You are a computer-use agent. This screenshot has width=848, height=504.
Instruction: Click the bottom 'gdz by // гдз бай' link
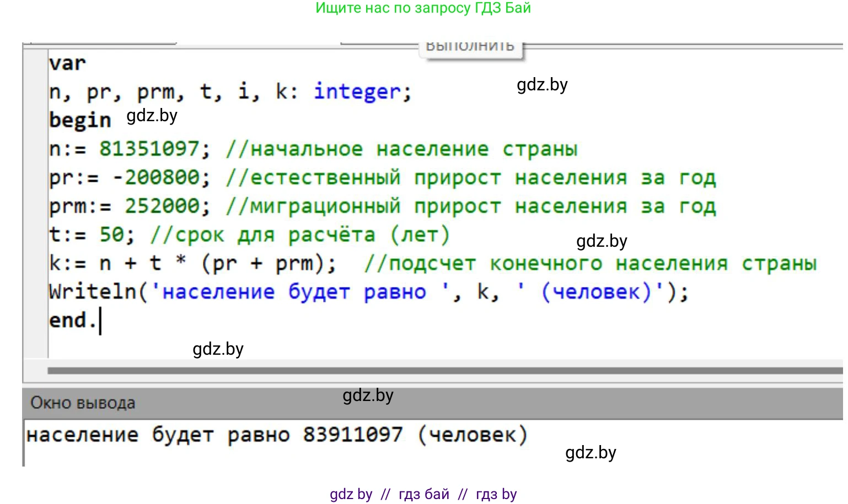[x=423, y=494]
